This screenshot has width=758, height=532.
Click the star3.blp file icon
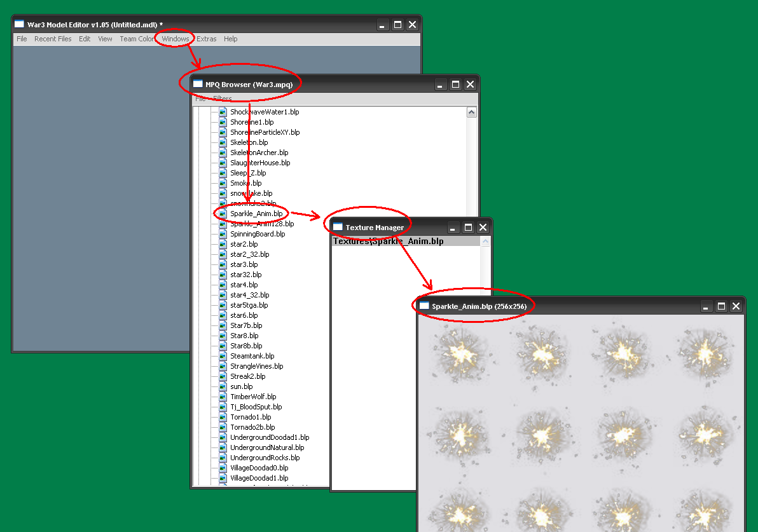[x=223, y=264]
